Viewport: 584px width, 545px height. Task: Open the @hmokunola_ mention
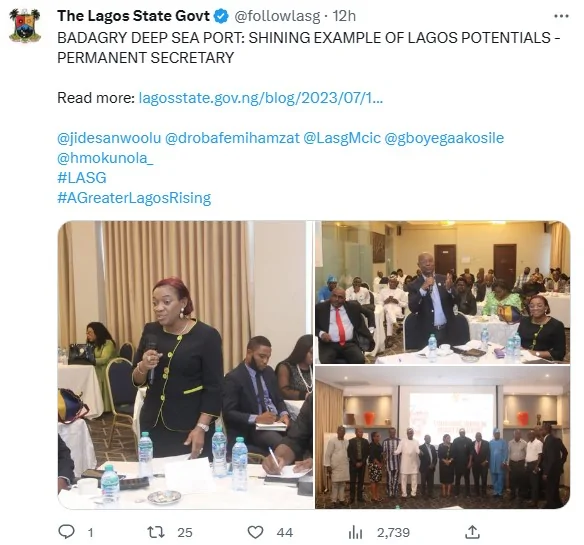coord(105,158)
